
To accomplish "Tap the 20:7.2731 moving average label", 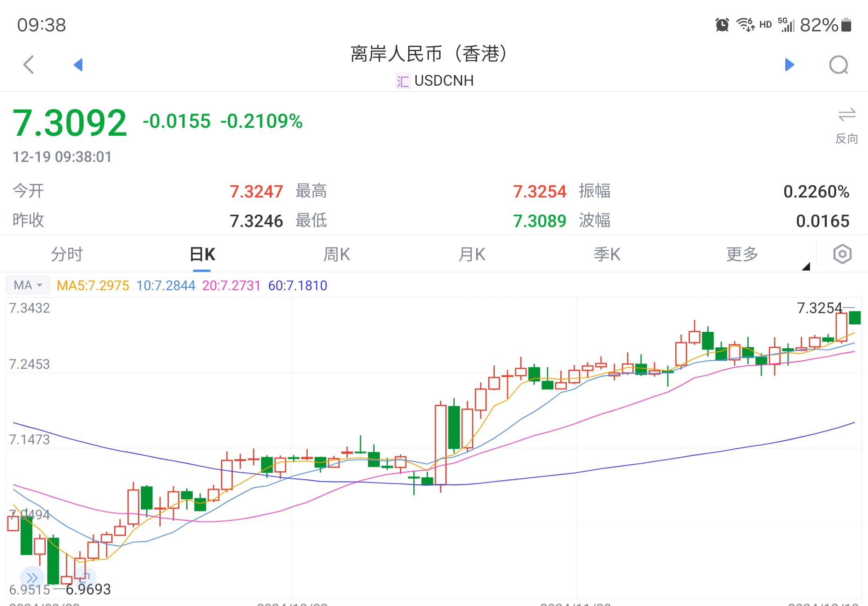I will (x=231, y=285).
